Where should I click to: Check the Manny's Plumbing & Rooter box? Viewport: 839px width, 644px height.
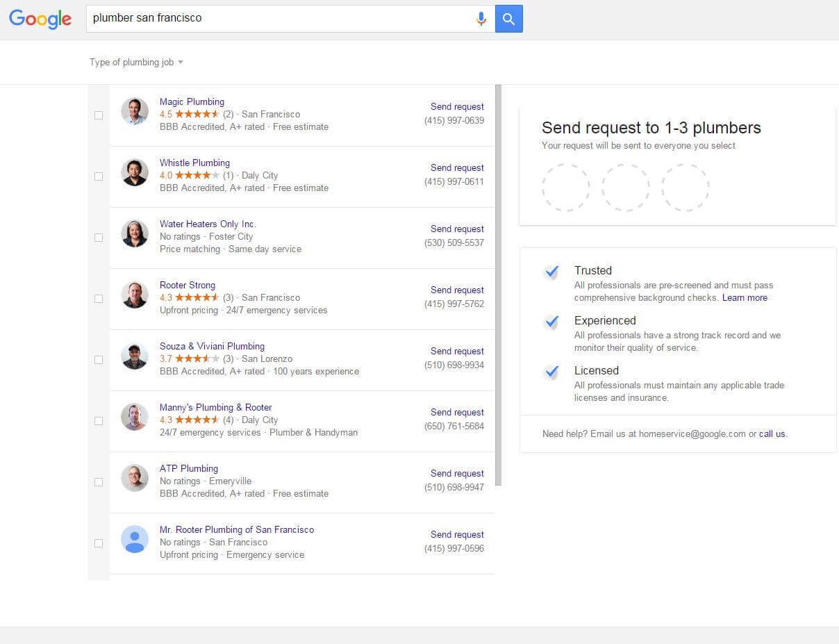(99, 421)
